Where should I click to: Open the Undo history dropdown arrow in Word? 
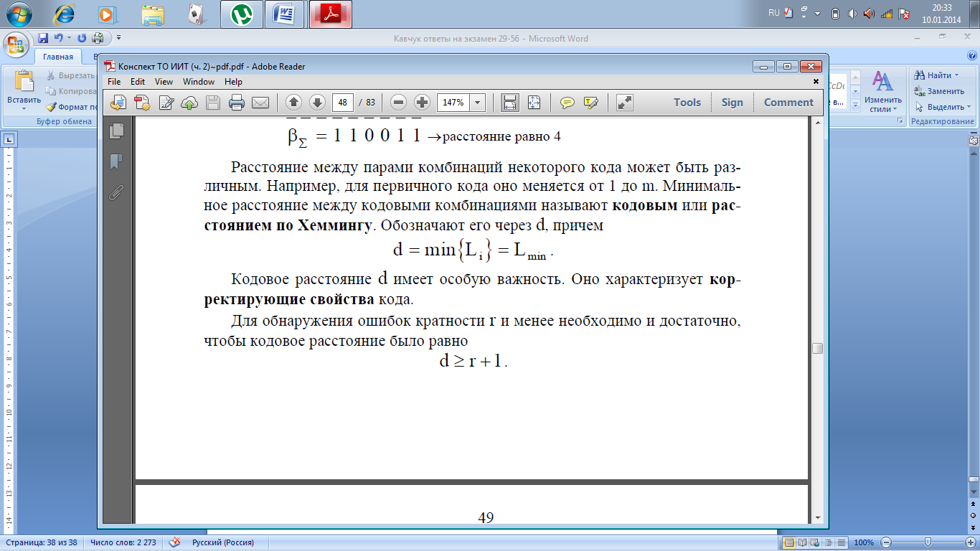pyautogui.click(x=69, y=38)
